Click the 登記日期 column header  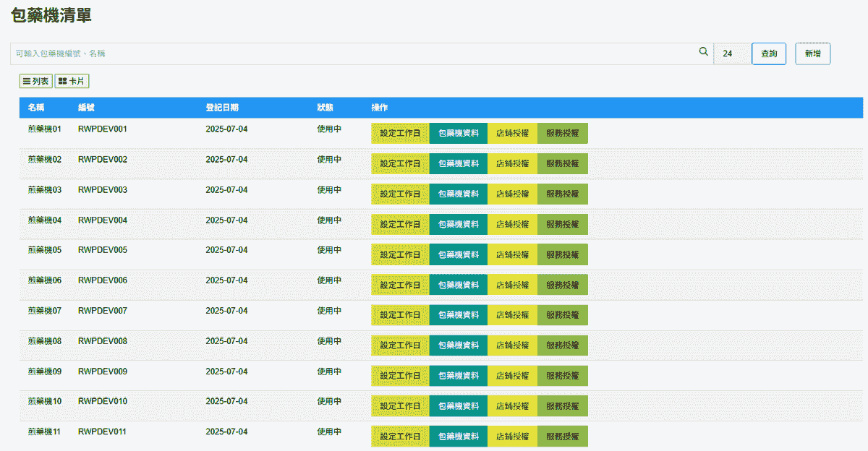tap(222, 108)
